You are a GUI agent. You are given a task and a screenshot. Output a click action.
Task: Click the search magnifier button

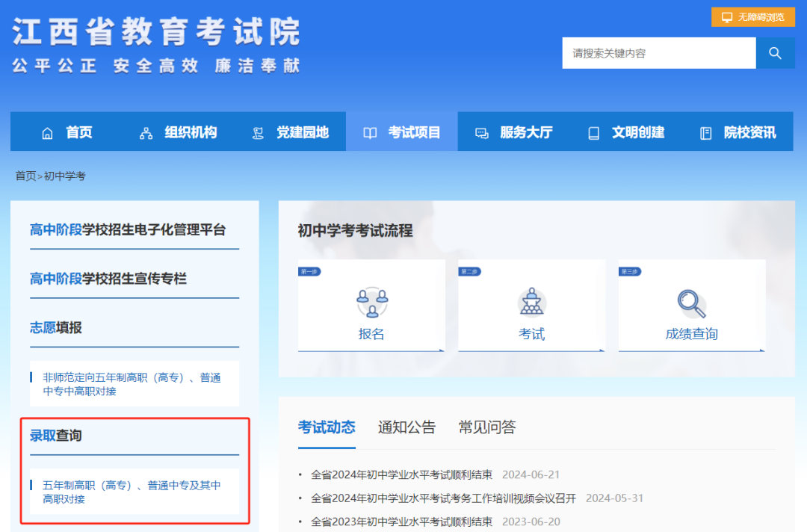[775, 52]
